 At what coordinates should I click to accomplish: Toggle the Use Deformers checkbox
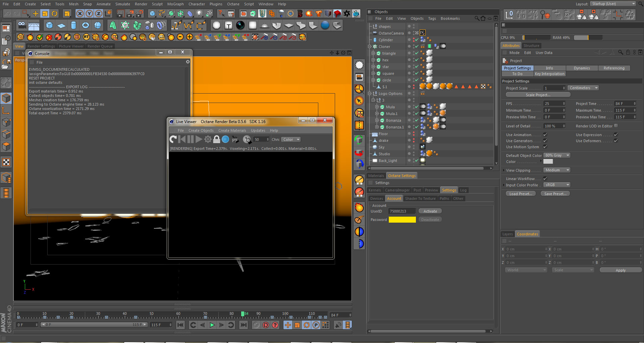(x=616, y=141)
